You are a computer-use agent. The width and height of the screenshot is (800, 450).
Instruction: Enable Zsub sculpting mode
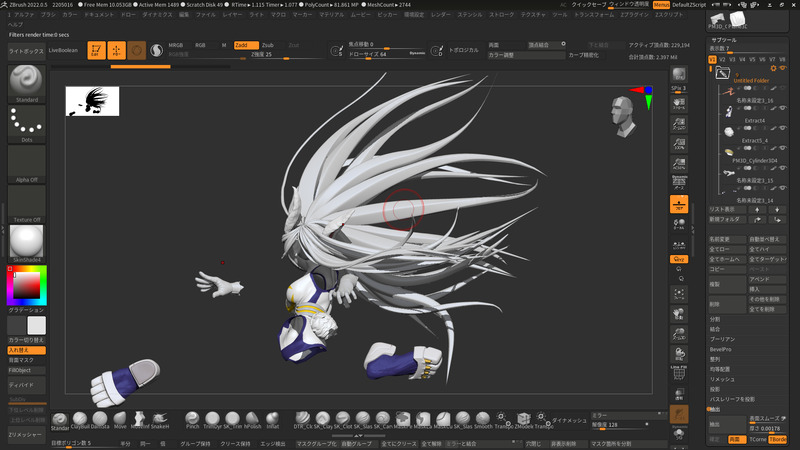(268, 45)
